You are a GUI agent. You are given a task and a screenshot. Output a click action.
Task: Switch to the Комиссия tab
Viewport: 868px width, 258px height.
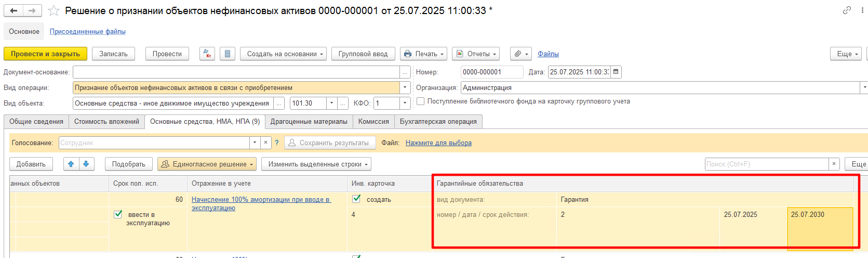click(373, 121)
